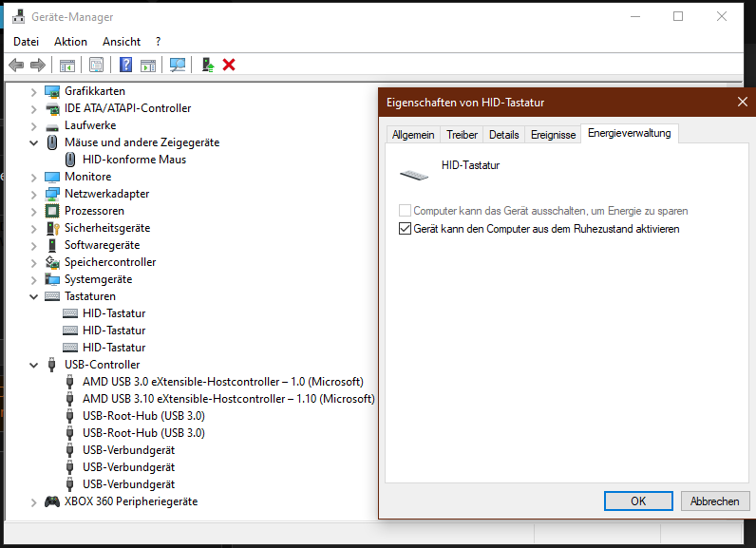
Task: Expand the Netzwerkadapter node
Action: pyautogui.click(x=33, y=195)
